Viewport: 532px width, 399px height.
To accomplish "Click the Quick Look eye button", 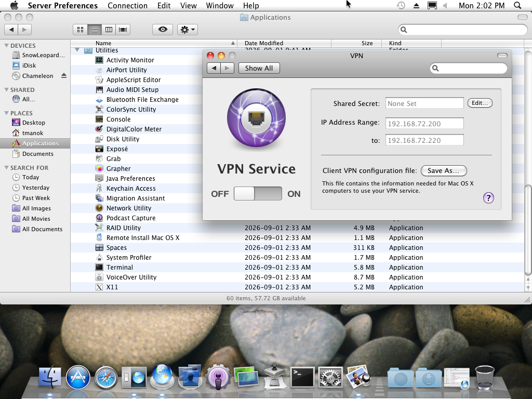I will click(x=163, y=30).
